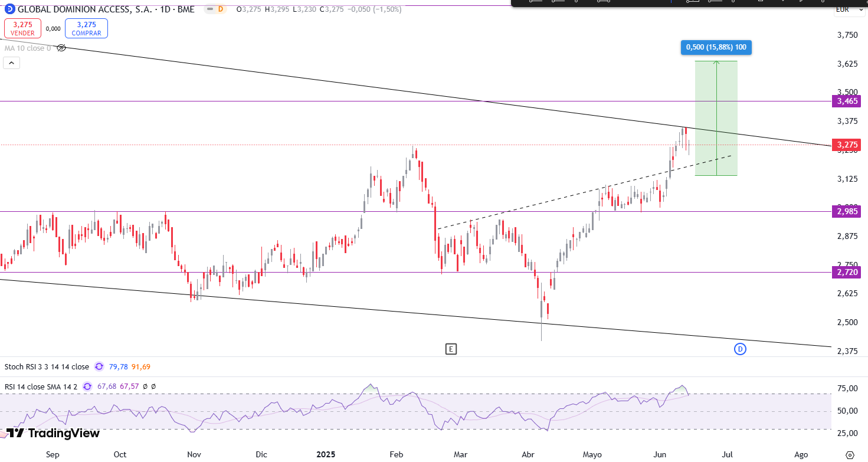
Task: Click the E earnings marker on the timeline
Action: (451, 349)
